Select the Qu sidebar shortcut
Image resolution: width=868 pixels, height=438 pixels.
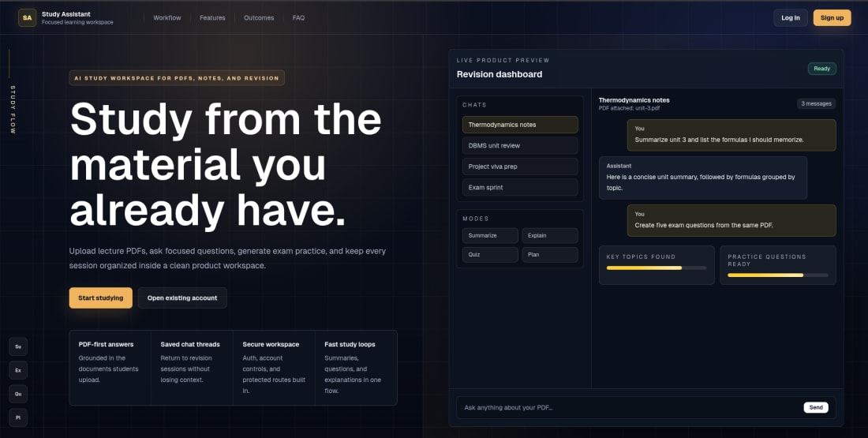tap(18, 394)
